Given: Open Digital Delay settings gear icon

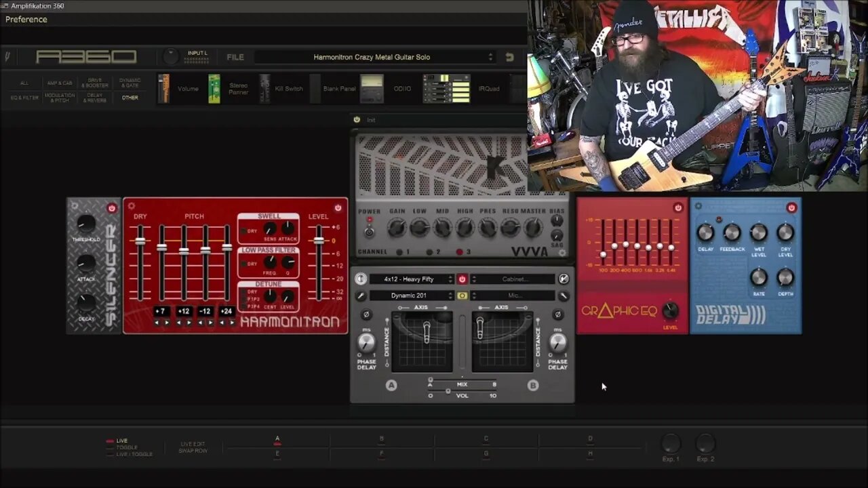Looking at the screenshot, I should pos(698,207).
